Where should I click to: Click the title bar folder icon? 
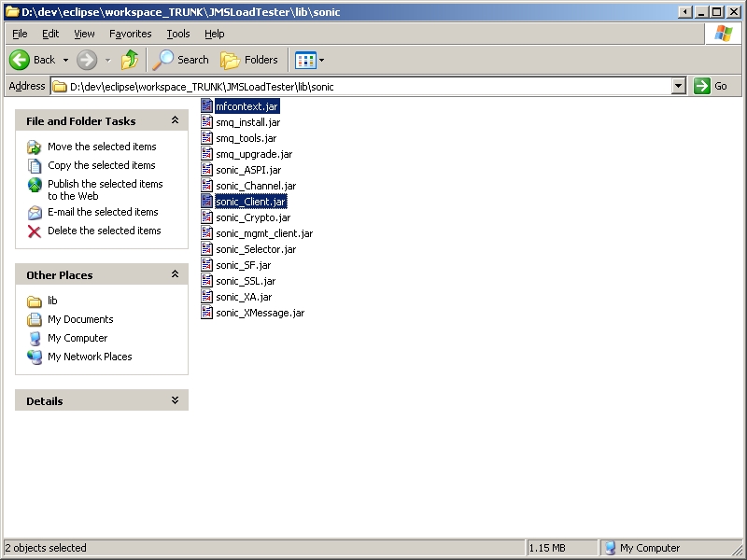12,12
